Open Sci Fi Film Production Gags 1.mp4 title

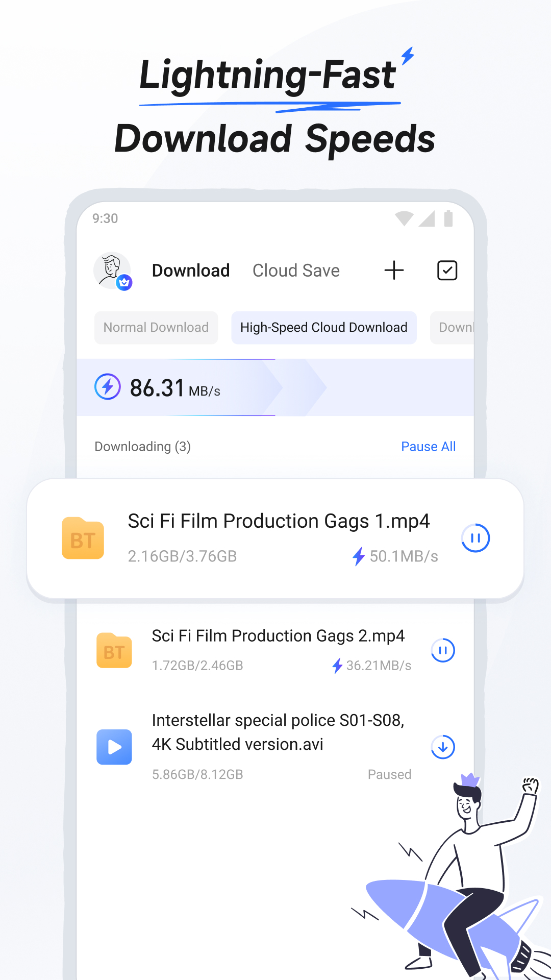tap(279, 521)
